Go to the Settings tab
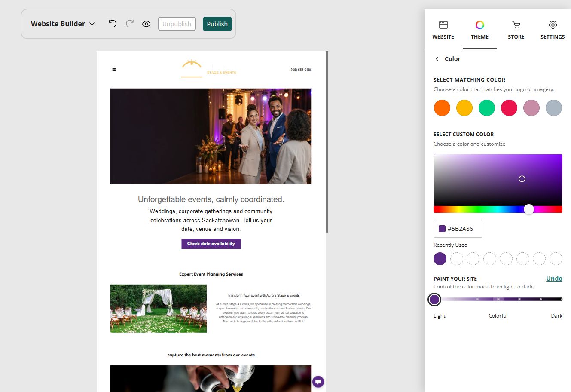 click(553, 30)
